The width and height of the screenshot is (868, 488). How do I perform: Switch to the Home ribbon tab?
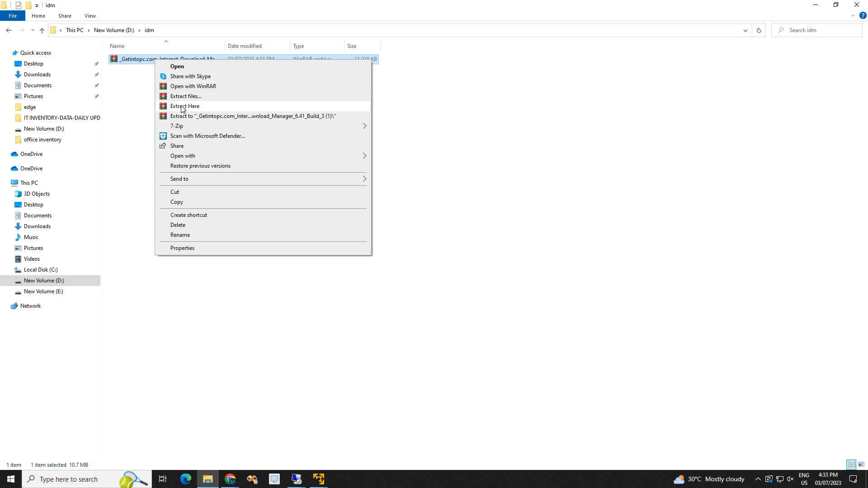[x=38, y=16]
